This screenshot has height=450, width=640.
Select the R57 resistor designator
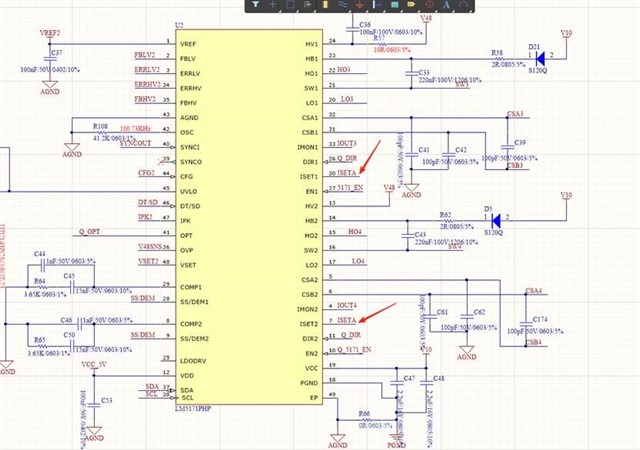tap(379, 38)
